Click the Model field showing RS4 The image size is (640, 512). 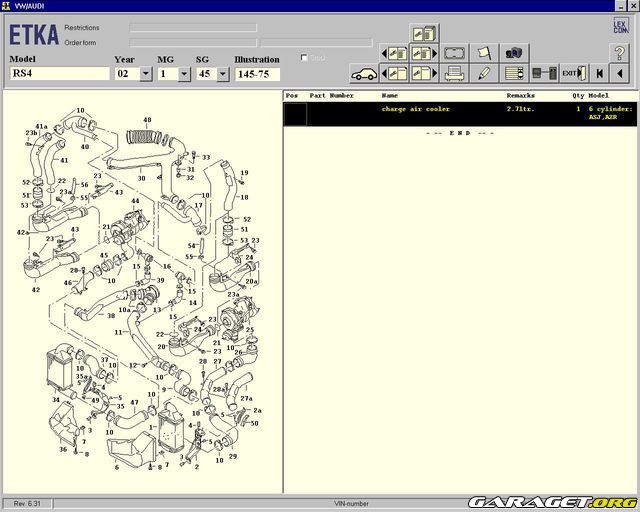pos(59,74)
